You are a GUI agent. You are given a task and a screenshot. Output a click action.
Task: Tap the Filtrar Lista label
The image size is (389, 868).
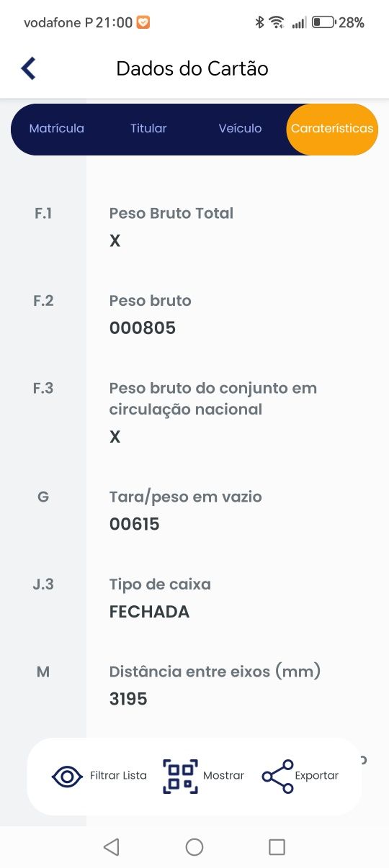[x=118, y=776]
